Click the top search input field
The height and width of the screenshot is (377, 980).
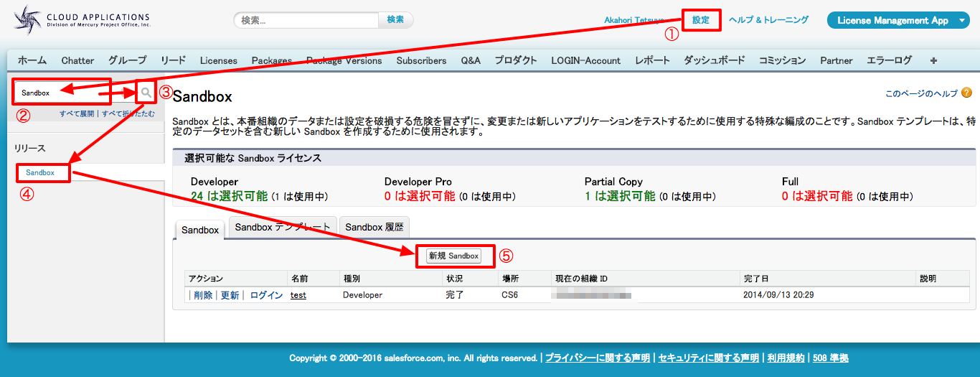(306, 20)
